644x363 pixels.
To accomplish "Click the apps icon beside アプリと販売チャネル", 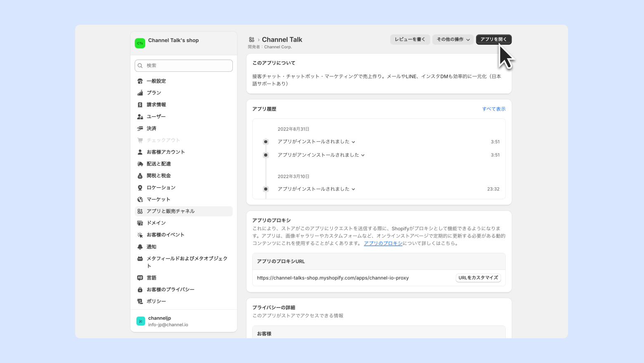I will (140, 211).
